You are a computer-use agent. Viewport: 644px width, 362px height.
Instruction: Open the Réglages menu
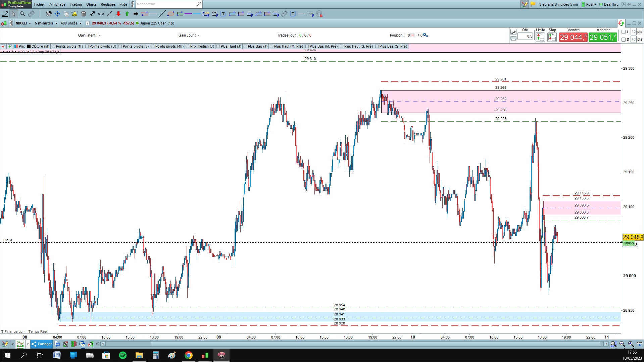tap(108, 4)
